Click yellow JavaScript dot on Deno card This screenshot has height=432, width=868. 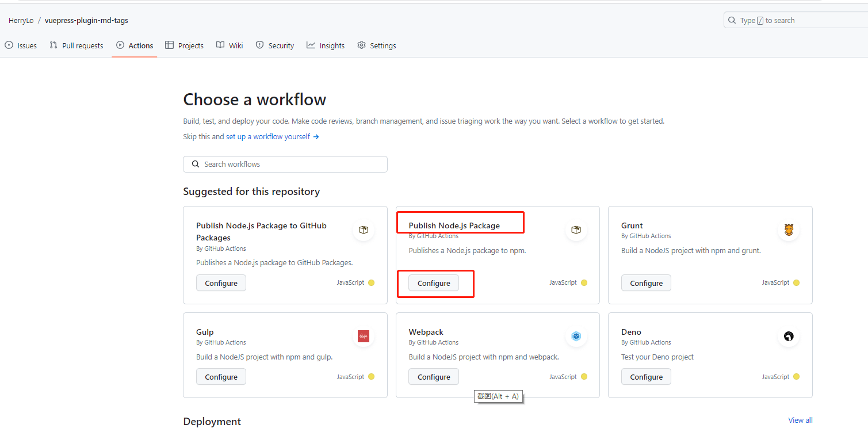797,377
